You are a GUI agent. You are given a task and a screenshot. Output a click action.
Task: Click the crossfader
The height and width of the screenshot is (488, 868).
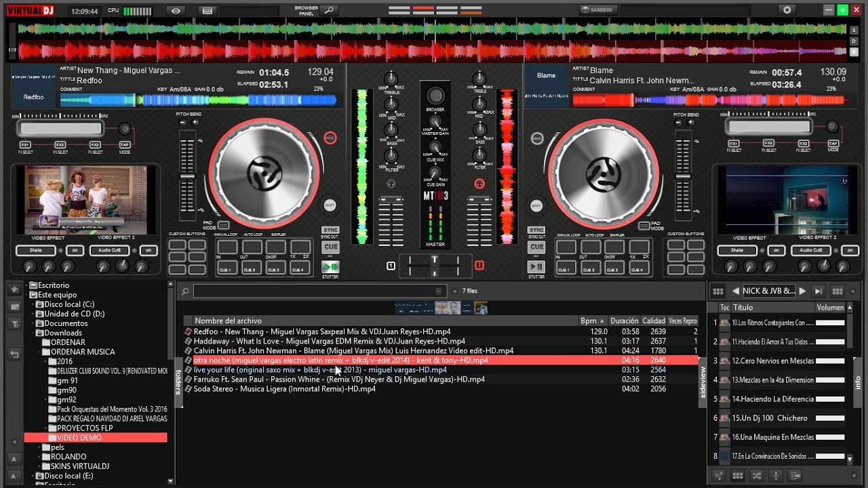(435, 265)
